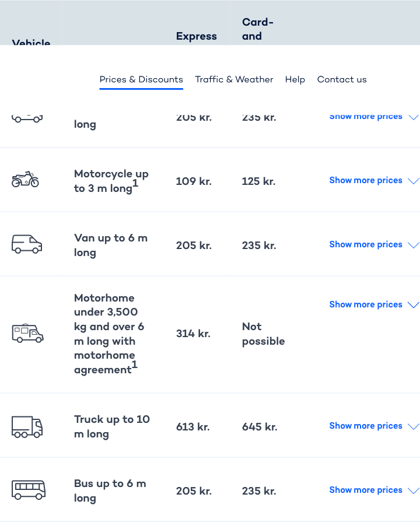Viewport: 420px width, 522px height.
Task: Click Truck up to 10 m long label
Action: 111,426
